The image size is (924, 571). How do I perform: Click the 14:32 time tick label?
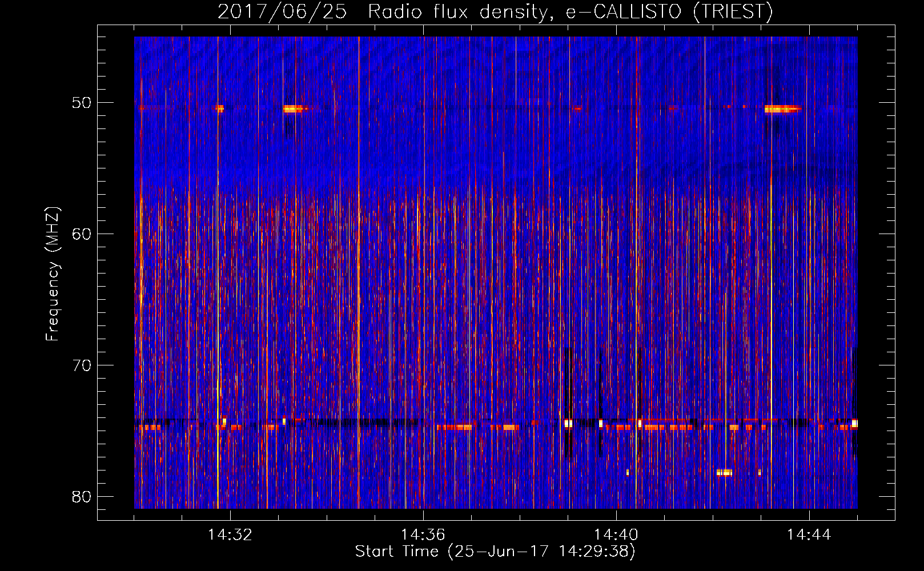click(x=230, y=535)
